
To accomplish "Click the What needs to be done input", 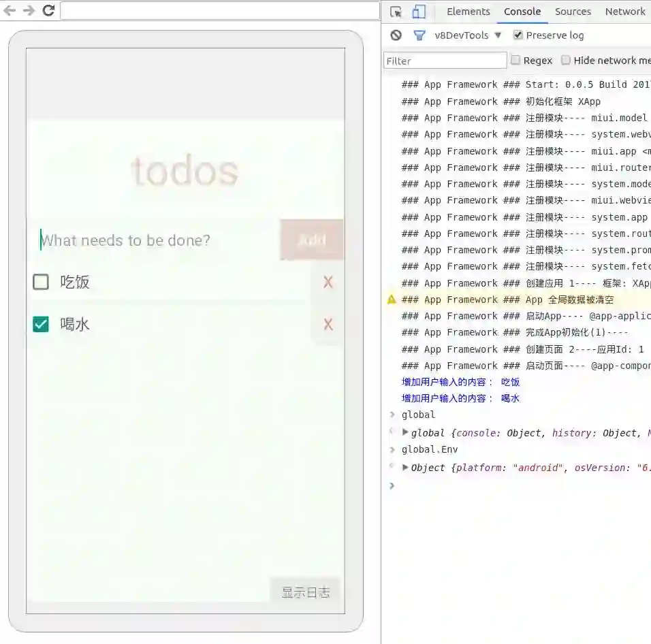I will 154,240.
